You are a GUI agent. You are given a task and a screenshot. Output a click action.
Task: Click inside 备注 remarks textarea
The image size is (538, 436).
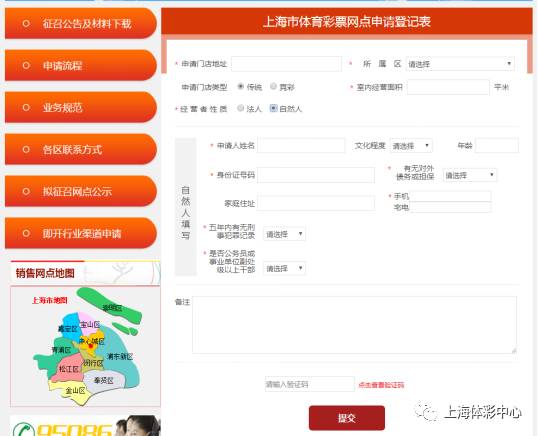354,325
